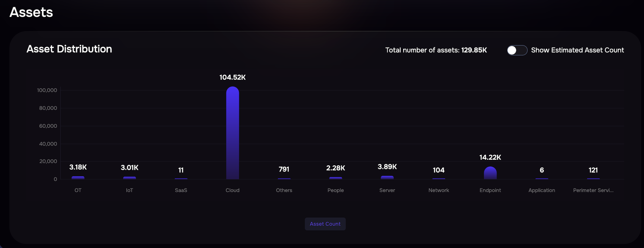This screenshot has height=248, width=644.
Task: Click the 100,000 y-axis gridline label
Action: (x=47, y=90)
